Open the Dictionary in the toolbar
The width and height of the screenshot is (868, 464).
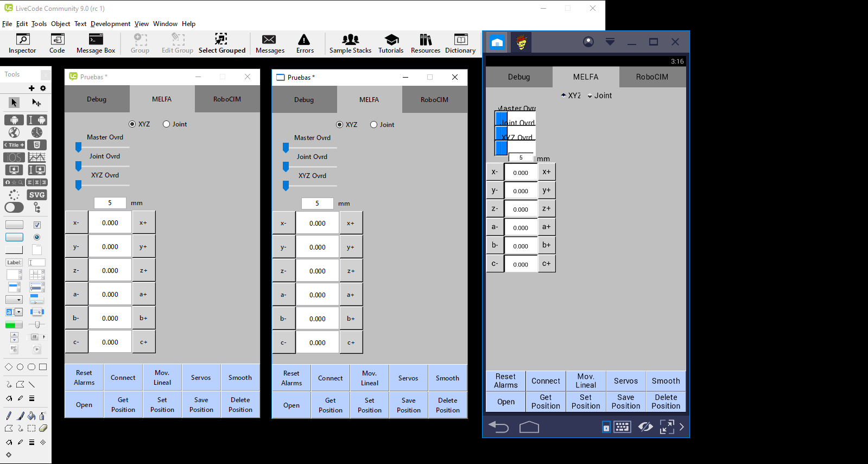(x=460, y=43)
